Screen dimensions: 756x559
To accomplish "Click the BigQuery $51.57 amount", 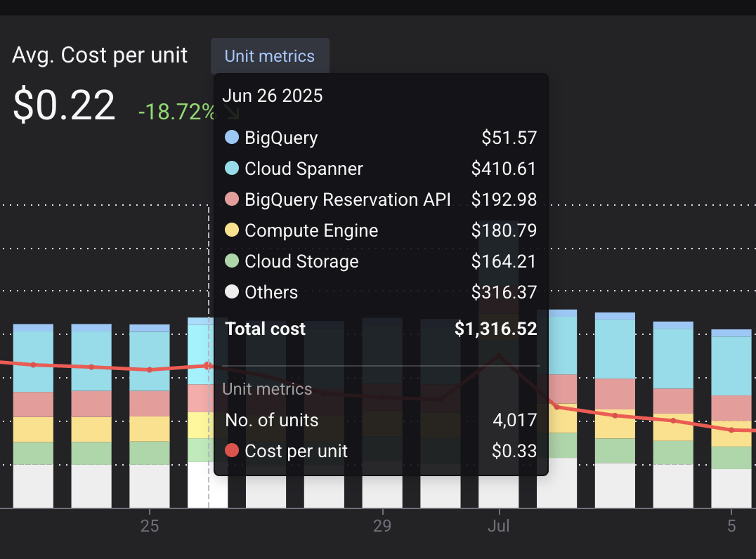I will [509, 138].
